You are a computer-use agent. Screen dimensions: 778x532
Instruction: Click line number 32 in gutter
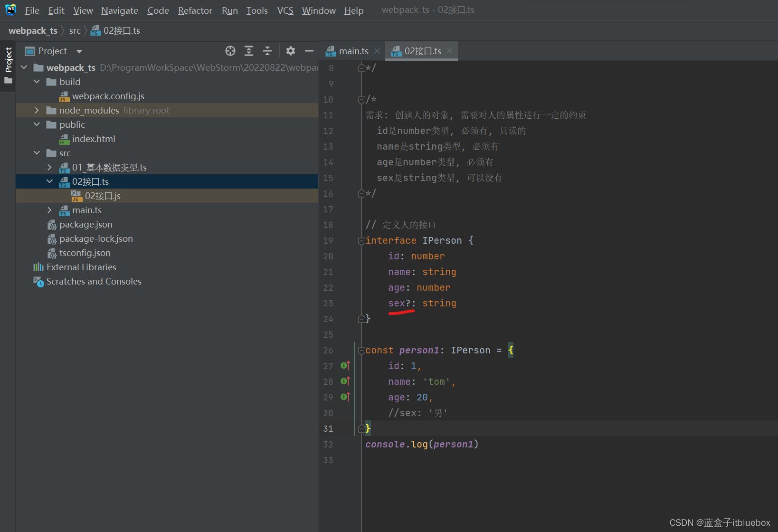(328, 444)
